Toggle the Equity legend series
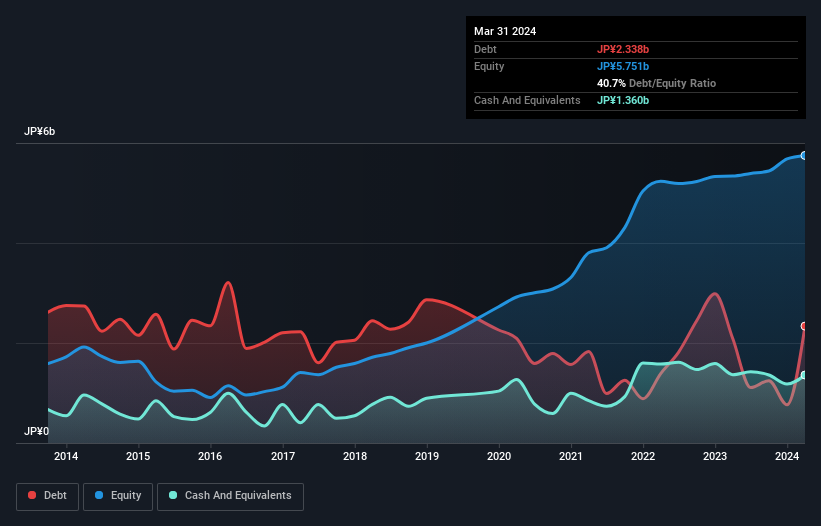The width and height of the screenshot is (821, 526). click(118, 496)
